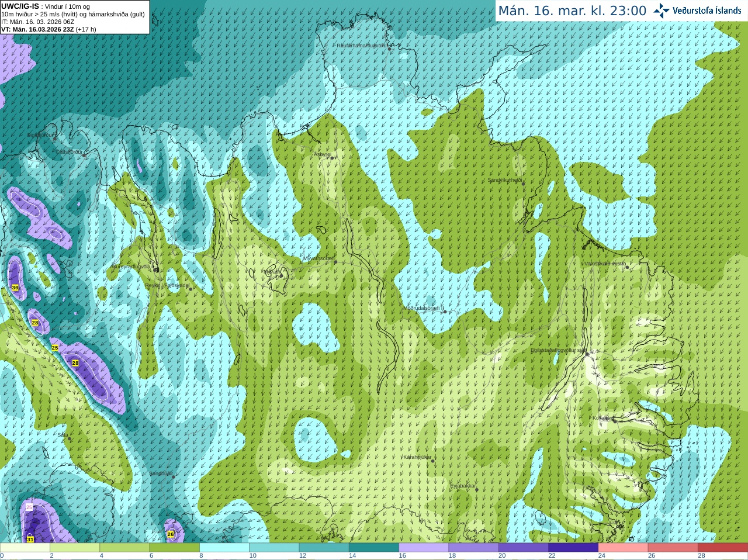Image resolution: width=748 pixels, height=560 pixels.
Task: Click the legend tick label '16'
Action: point(402,556)
